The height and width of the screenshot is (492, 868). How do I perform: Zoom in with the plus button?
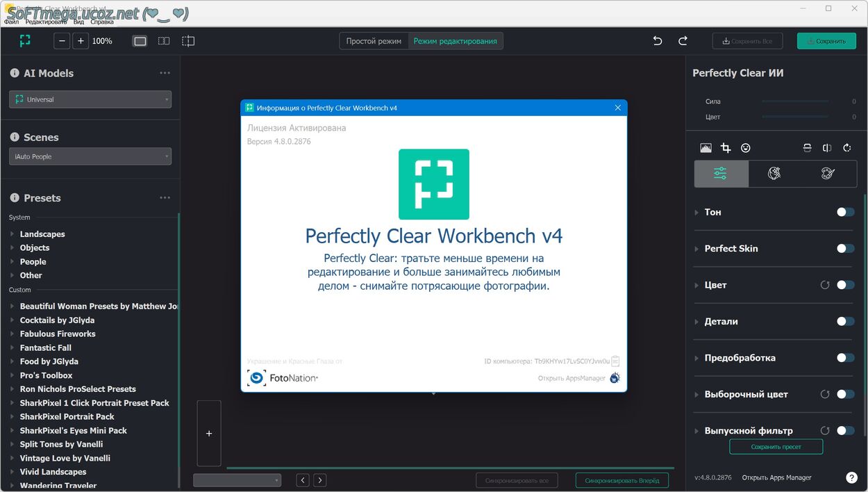coord(81,41)
